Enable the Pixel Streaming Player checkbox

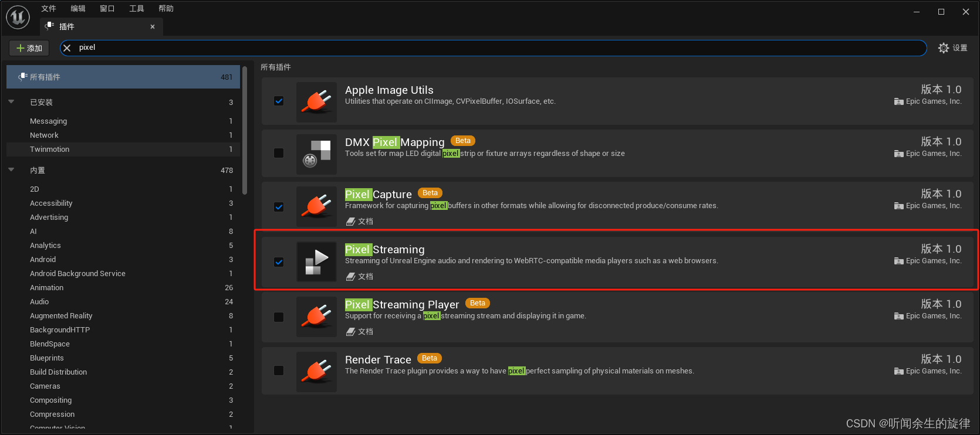279,317
